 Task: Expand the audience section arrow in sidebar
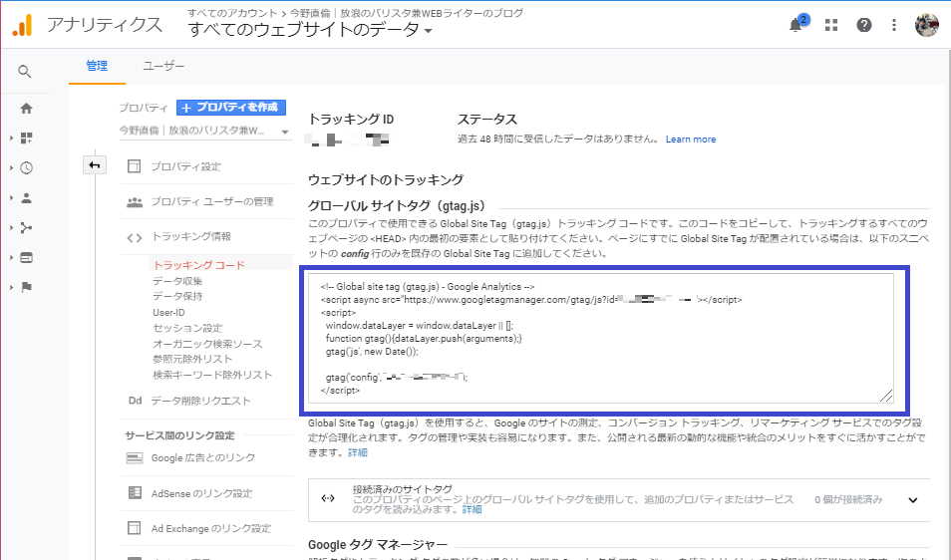click(11, 197)
